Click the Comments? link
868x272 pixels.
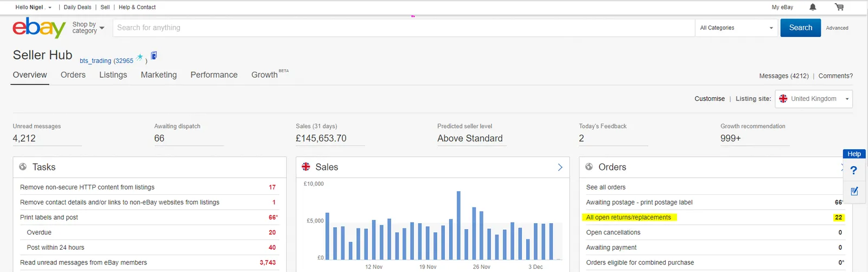[x=835, y=76]
